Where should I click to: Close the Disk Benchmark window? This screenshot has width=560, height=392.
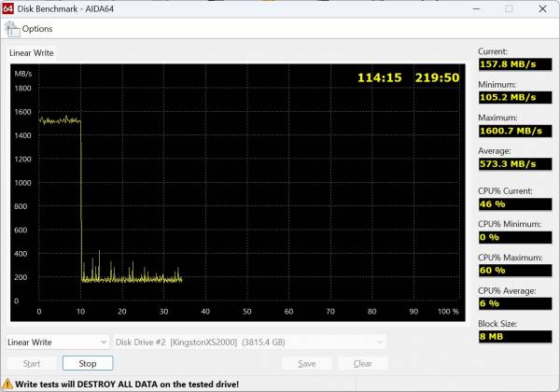pyautogui.click(x=542, y=8)
